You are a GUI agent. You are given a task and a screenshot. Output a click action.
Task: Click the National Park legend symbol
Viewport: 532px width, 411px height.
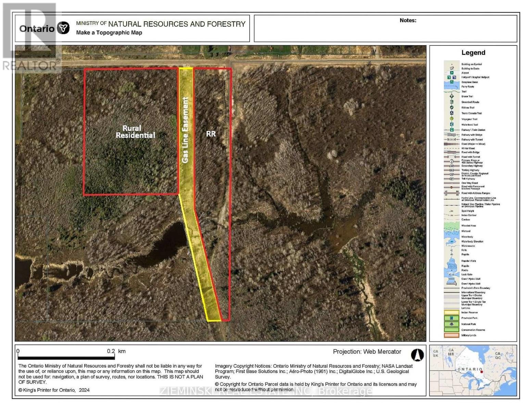tap(452, 324)
